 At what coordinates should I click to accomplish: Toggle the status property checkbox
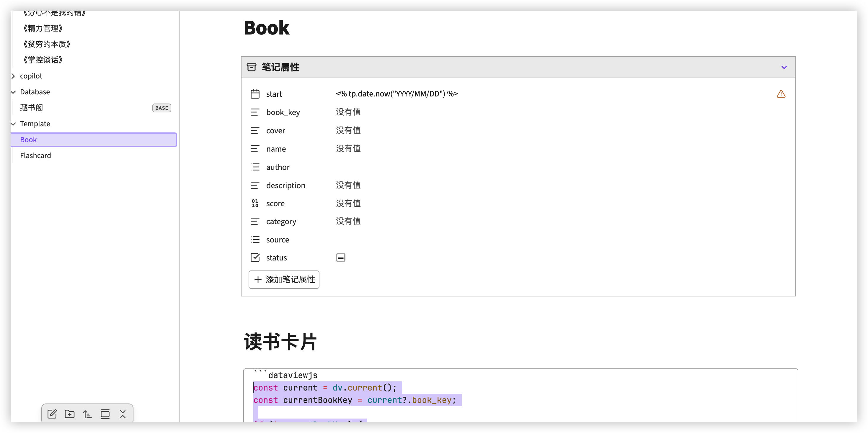point(340,257)
